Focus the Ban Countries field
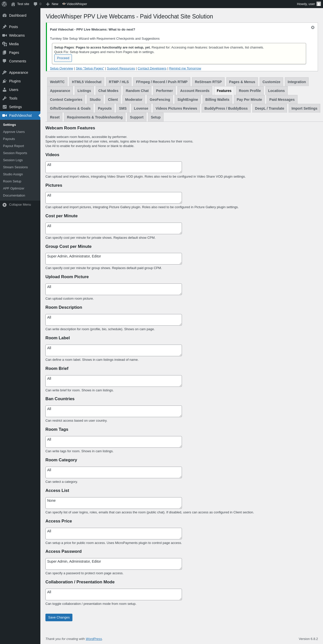This screenshot has height=644, width=323. click(x=114, y=411)
